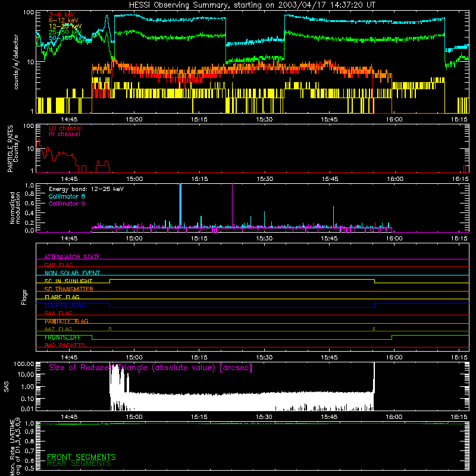
Task: Select the cyan 50-100 keV legend label
Action: (67, 38)
